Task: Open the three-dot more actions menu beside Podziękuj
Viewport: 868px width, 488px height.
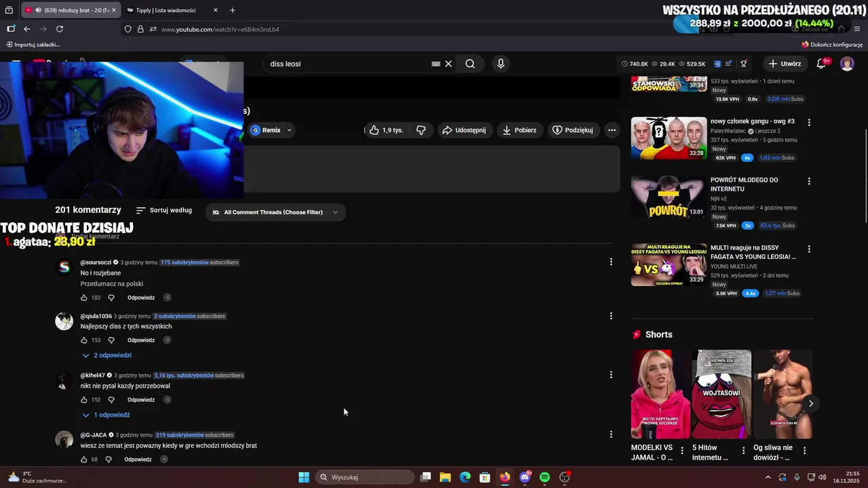Action: 612,130
